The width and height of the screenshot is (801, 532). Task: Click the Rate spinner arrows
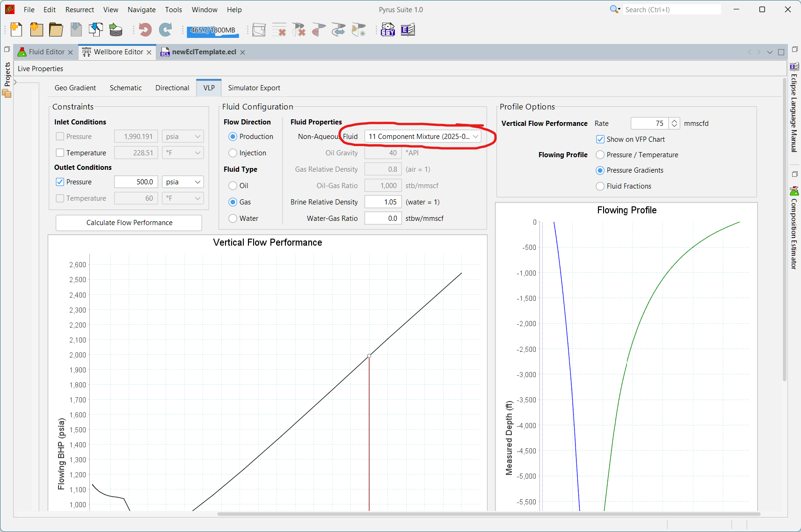(x=674, y=124)
